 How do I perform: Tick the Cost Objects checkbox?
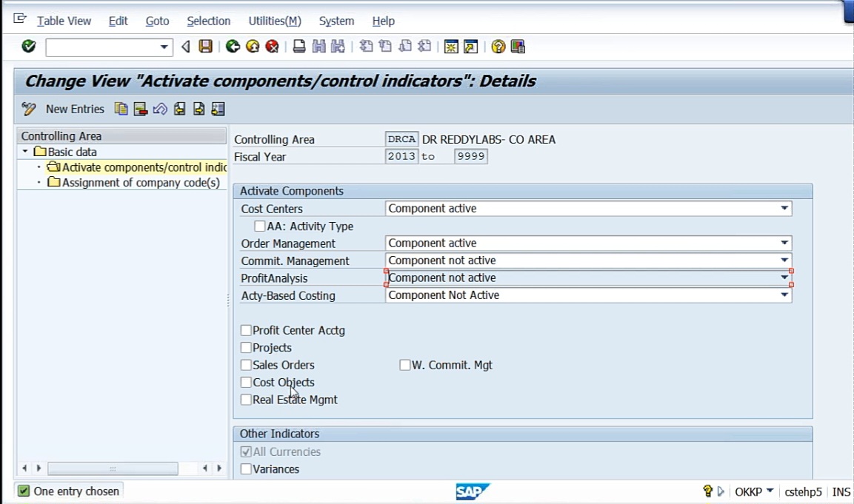coord(246,383)
